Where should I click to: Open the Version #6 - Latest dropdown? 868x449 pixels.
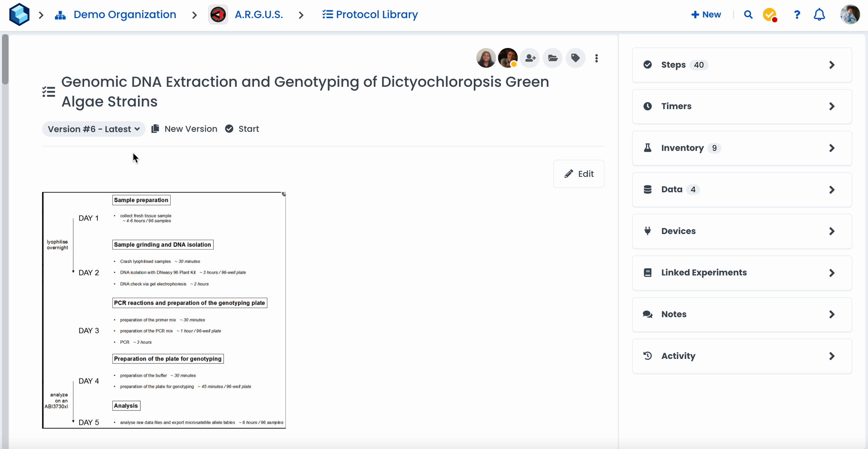[x=94, y=129]
